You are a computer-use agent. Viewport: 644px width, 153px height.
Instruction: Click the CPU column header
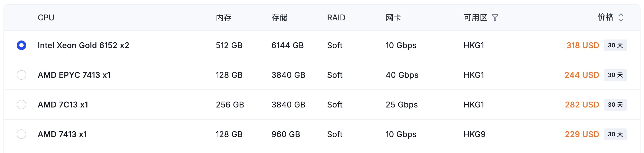tap(46, 18)
